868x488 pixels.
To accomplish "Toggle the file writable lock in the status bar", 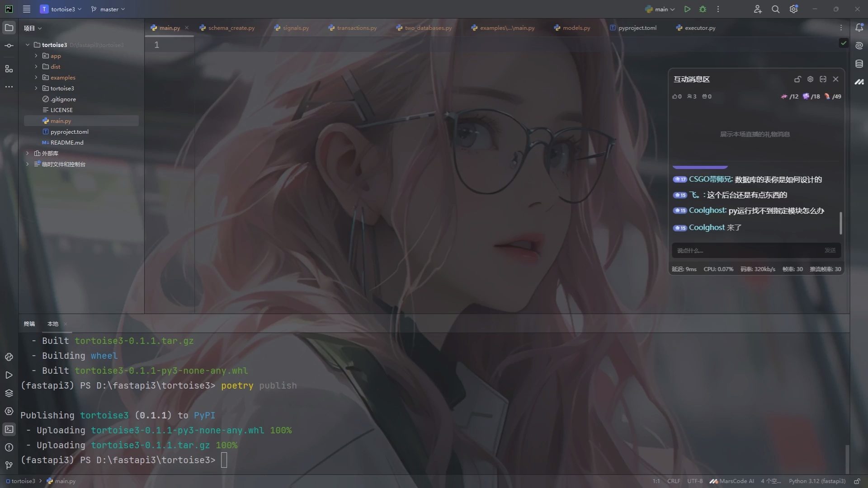I will [x=858, y=481].
